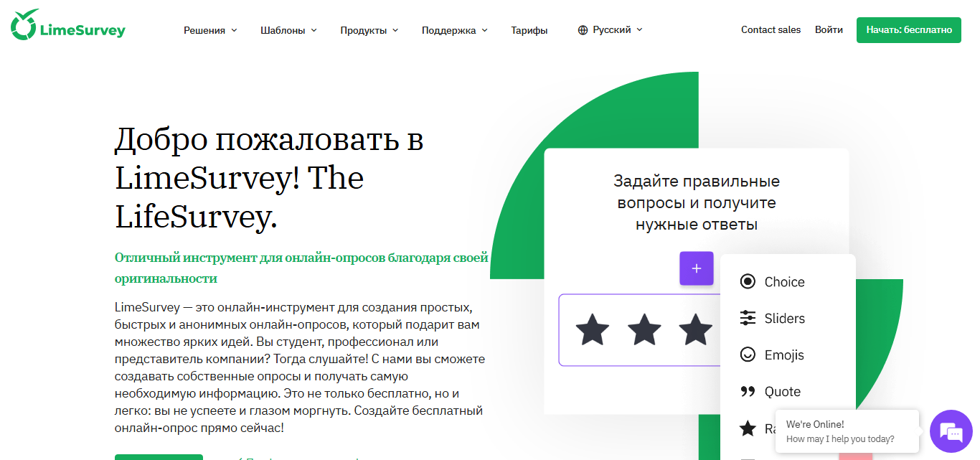Click the Задайте правильные вопросы card text

pos(697,202)
